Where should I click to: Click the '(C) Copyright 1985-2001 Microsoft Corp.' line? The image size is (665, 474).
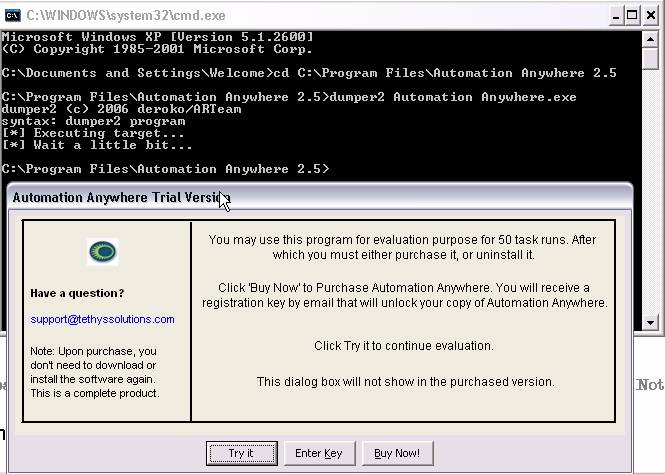click(x=157, y=49)
